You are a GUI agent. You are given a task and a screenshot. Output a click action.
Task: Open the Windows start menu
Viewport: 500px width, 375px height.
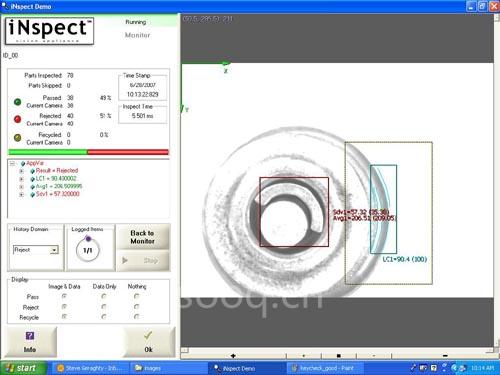pos(23,368)
